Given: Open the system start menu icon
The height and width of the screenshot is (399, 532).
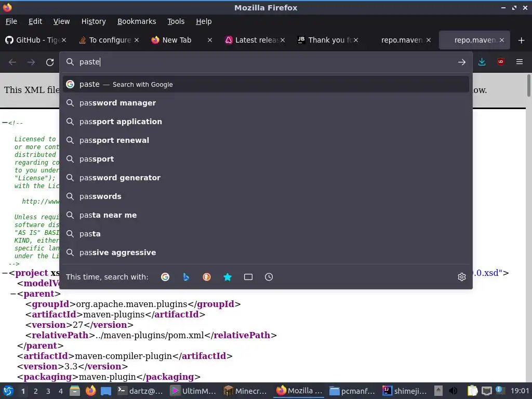Looking at the screenshot, I should [8, 391].
